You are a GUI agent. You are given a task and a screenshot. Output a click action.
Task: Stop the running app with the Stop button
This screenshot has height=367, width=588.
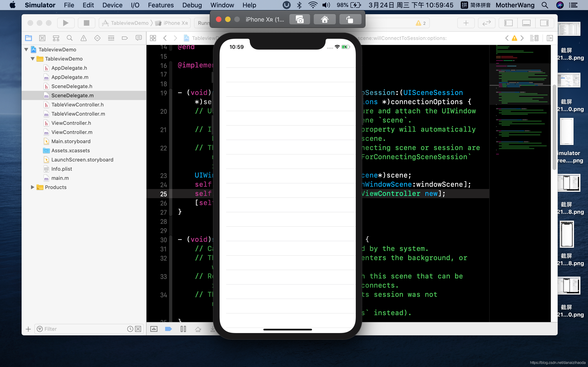pos(87,23)
